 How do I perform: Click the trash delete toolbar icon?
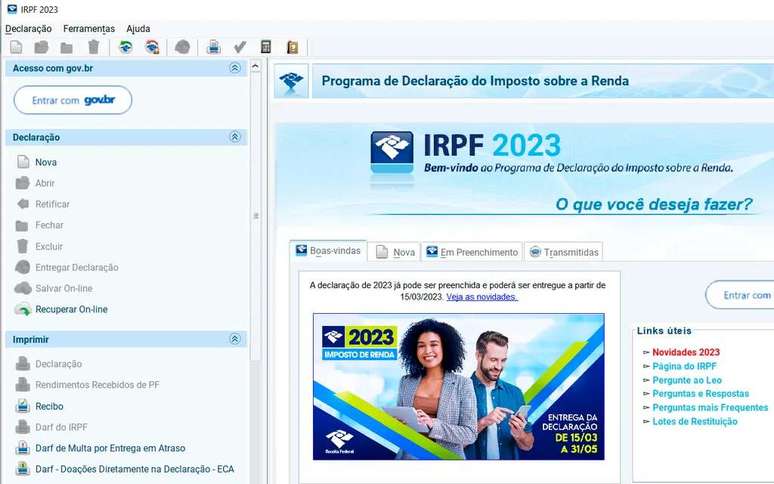pyautogui.click(x=93, y=47)
